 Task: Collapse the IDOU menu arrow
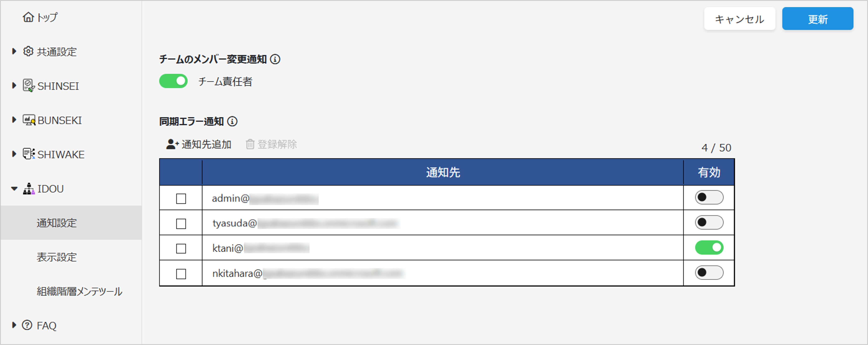coord(14,188)
